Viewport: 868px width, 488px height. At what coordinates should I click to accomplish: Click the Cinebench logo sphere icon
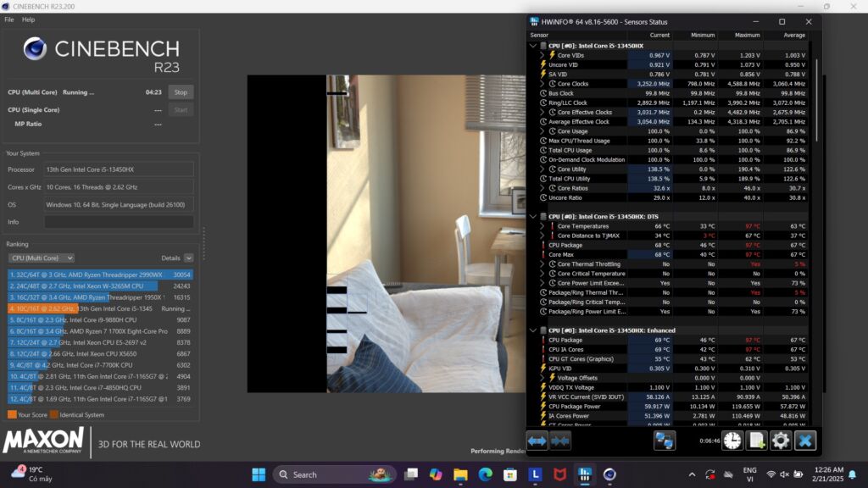click(x=34, y=48)
